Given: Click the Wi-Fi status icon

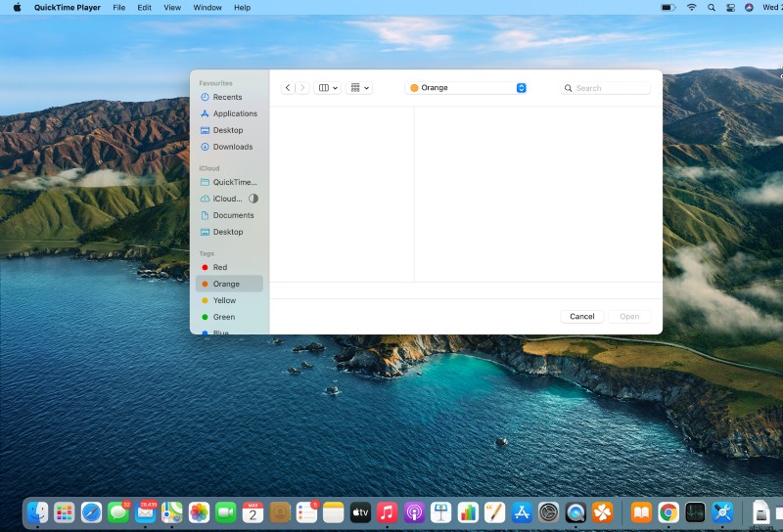Looking at the screenshot, I should coord(692,8).
